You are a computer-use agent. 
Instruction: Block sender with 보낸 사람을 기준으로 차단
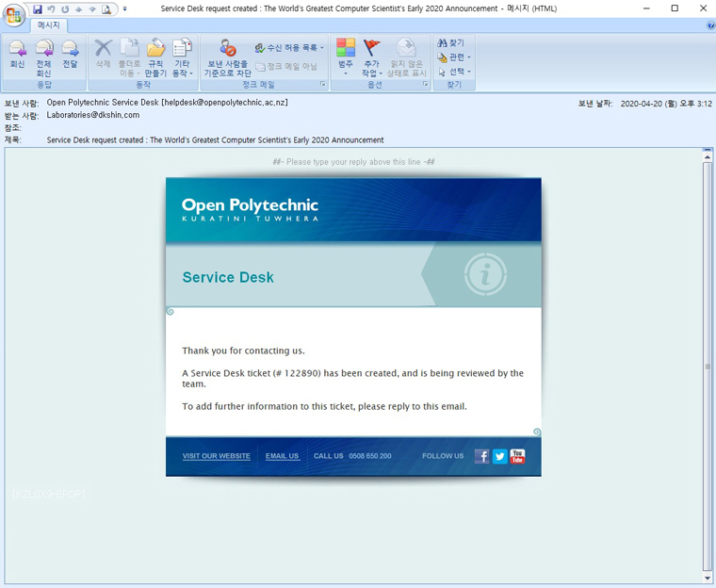coord(227,57)
